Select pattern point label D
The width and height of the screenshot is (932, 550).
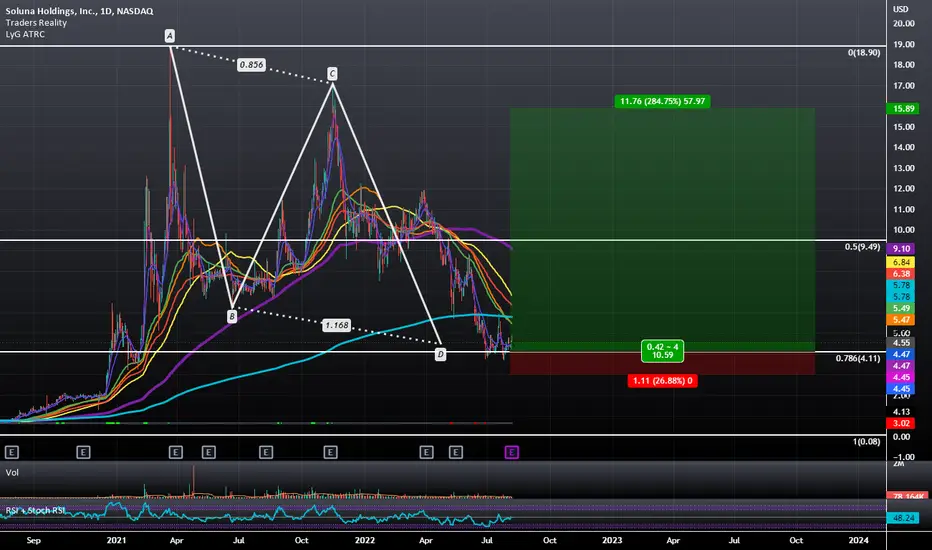click(440, 354)
